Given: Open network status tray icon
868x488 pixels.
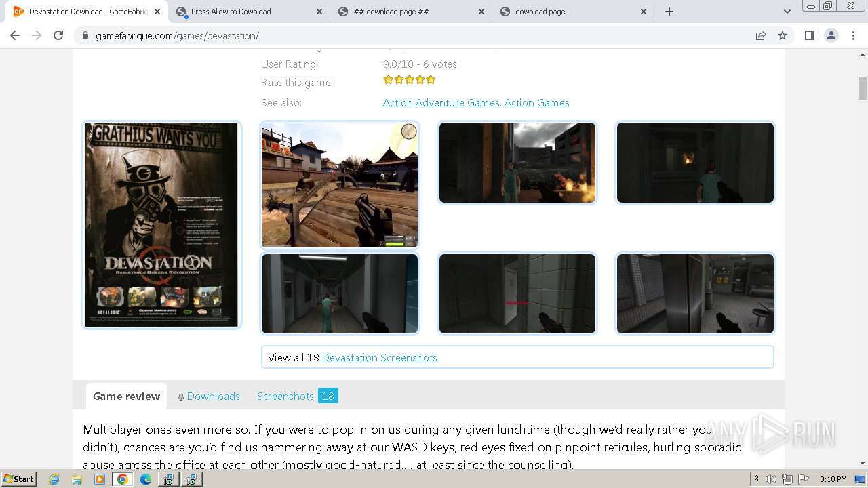Looking at the screenshot, I should [787, 479].
